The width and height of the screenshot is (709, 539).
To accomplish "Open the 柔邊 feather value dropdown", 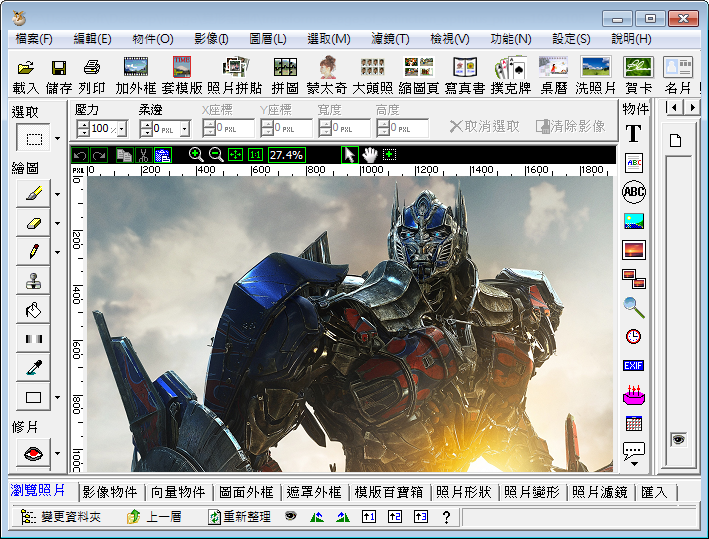I will [x=184, y=129].
